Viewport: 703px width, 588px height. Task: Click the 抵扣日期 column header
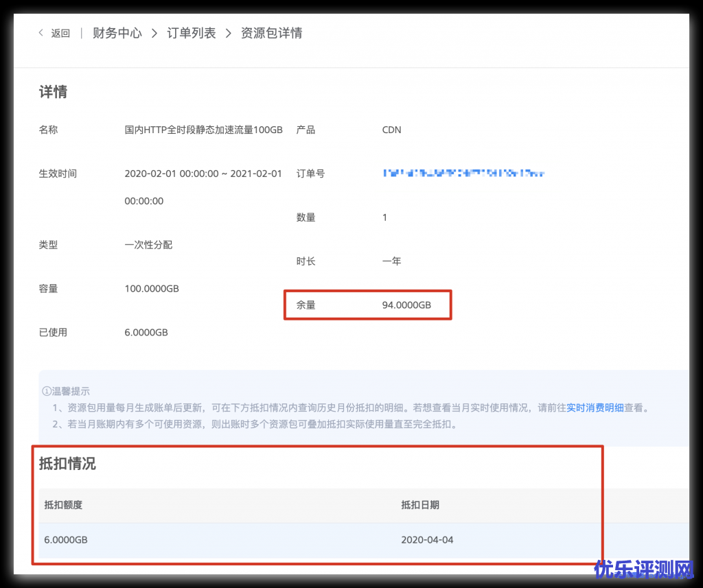(420, 505)
